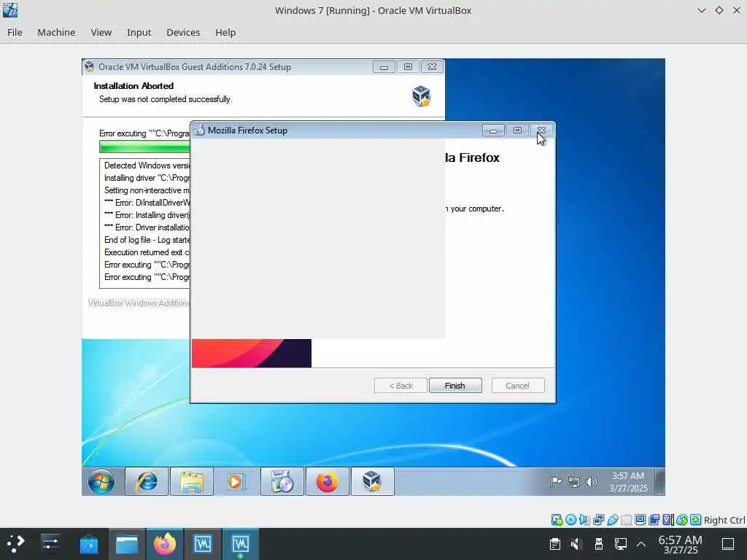Click the shared folders status icon
The image size is (747, 560).
(x=627, y=519)
